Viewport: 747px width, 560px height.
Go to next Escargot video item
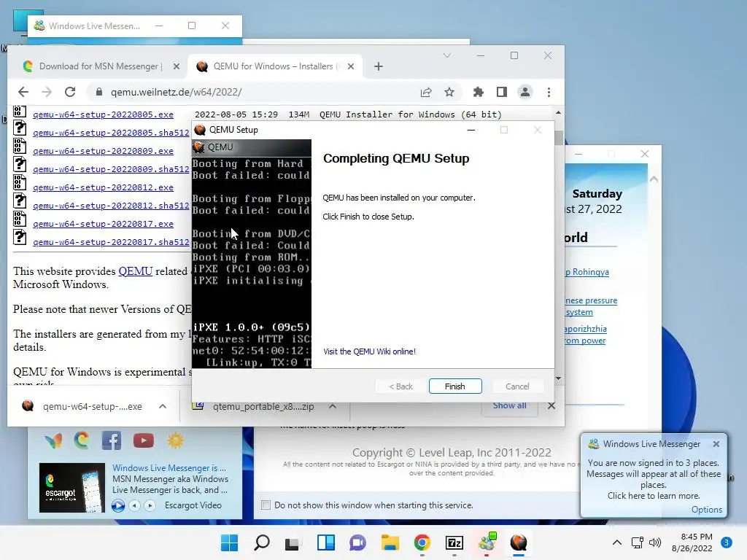tap(150, 505)
